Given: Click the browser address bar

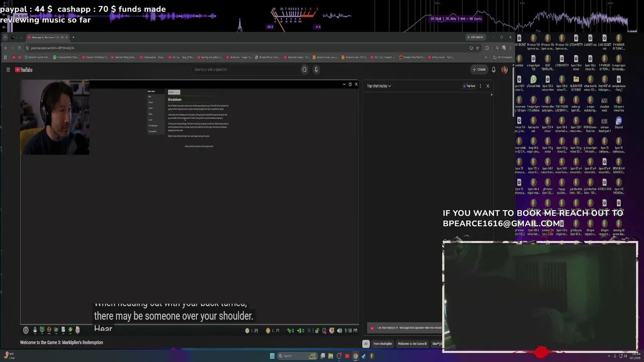Looking at the screenshot, I should point(247,48).
